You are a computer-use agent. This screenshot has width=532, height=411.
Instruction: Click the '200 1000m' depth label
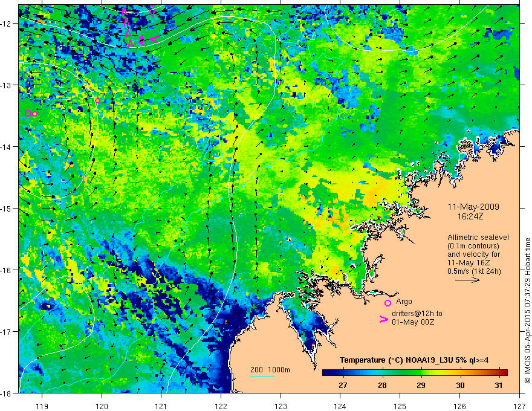pos(270,370)
